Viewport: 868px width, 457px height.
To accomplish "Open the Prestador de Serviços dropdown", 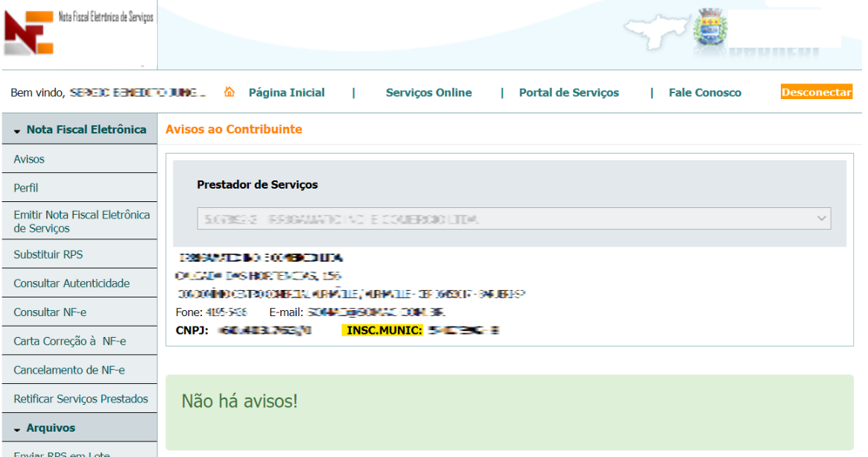I will point(818,218).
